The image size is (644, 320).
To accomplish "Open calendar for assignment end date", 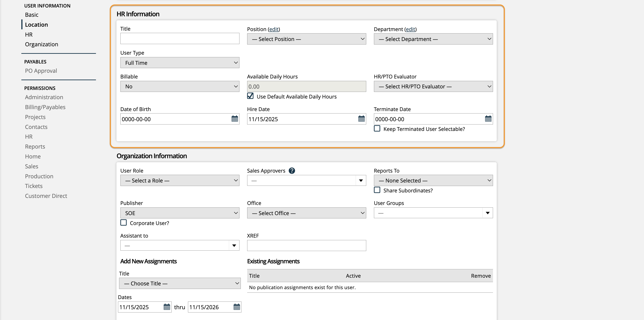I will coord(237,307).
